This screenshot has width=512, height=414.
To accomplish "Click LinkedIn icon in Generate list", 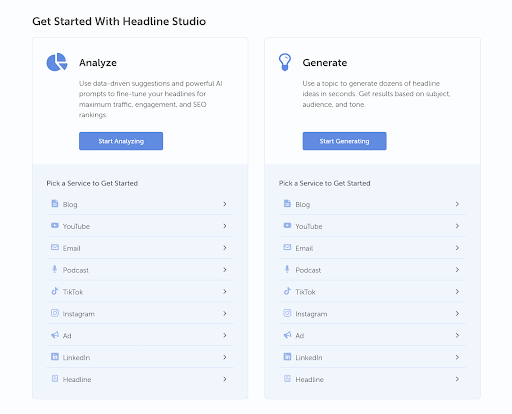I will (x=287, y=357).
